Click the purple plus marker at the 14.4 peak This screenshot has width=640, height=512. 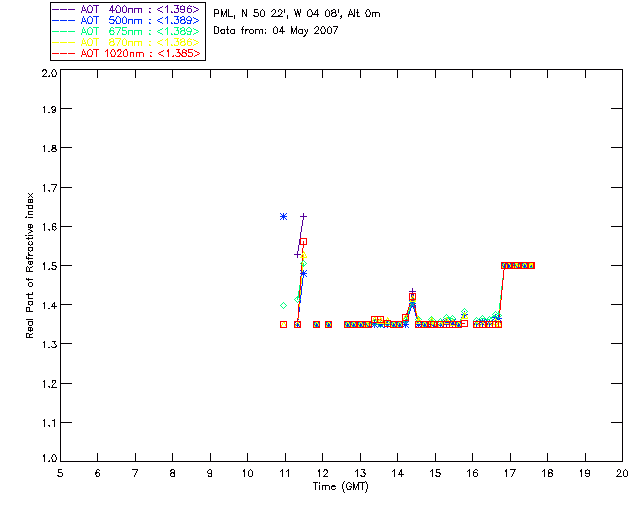(x=412, y=292)
